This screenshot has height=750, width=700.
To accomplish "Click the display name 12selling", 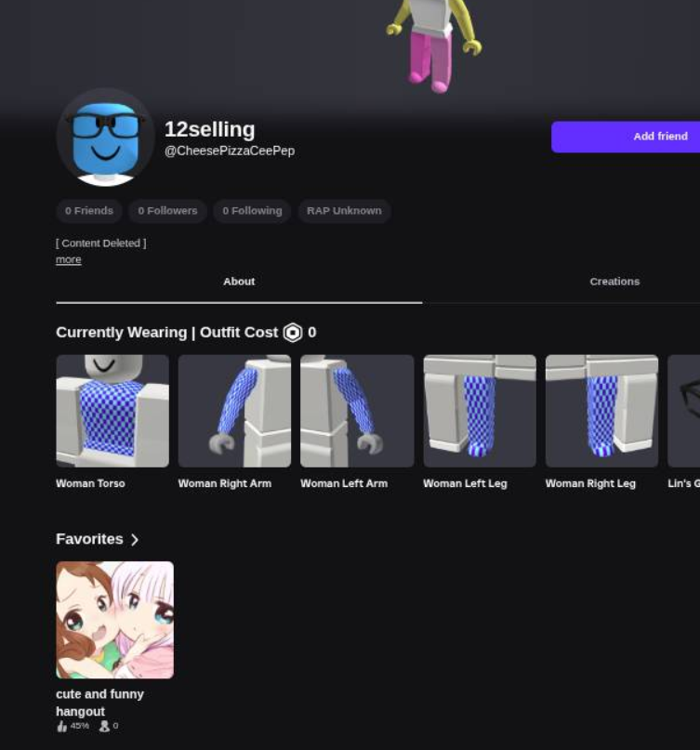I will point(209,129).
